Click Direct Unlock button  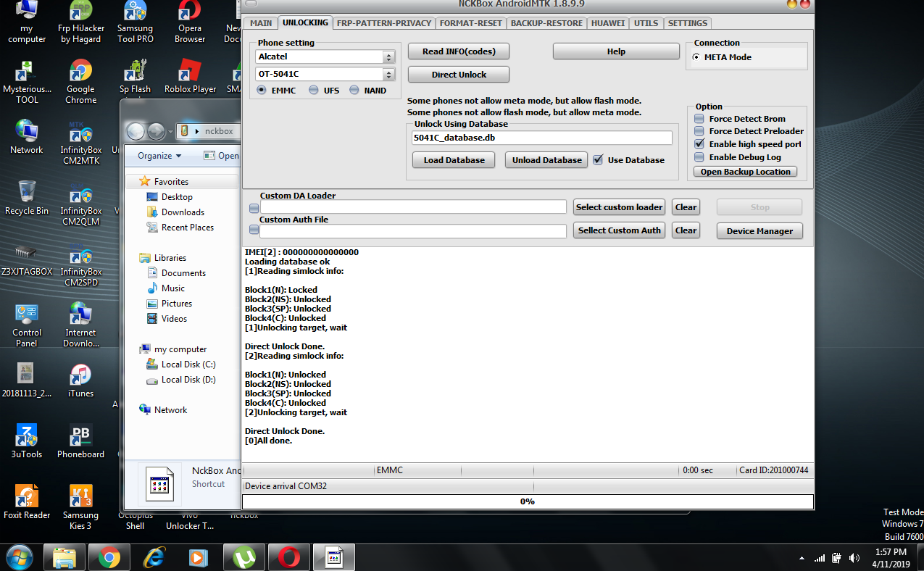[x=459, y=75]
